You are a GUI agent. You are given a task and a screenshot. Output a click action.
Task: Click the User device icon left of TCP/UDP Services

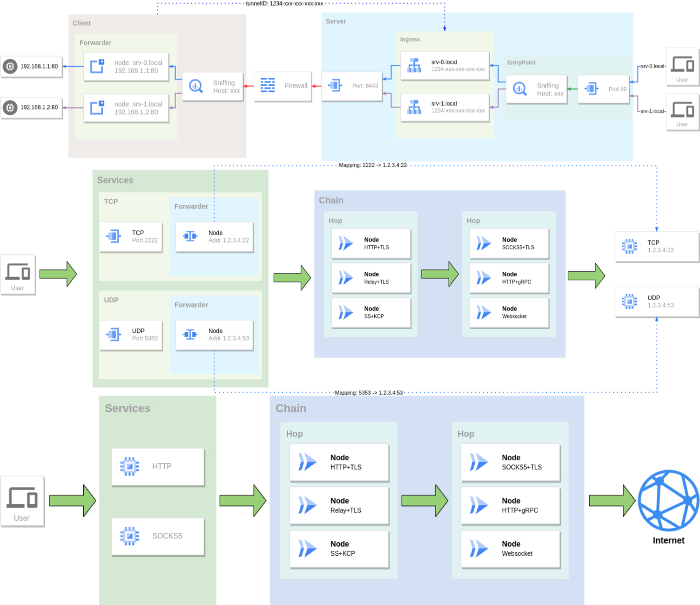18,272
